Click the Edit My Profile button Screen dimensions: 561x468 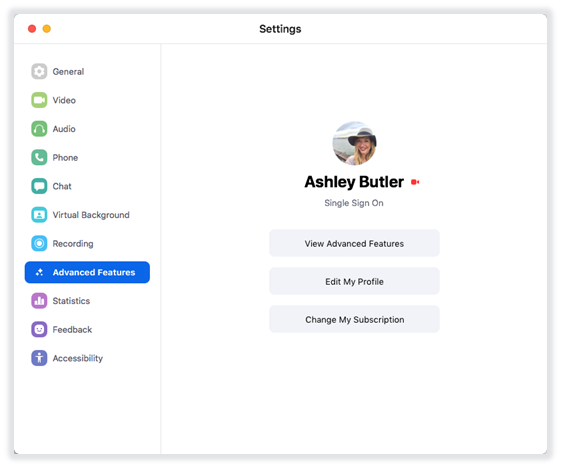(x=354, y=281)
